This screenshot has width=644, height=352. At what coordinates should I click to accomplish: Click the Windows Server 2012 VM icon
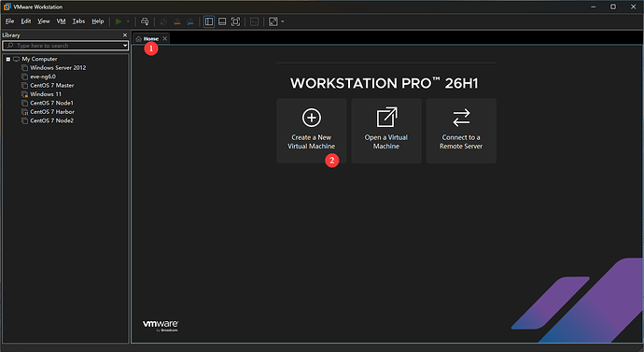pyautogui.click(x=24, y=68)
